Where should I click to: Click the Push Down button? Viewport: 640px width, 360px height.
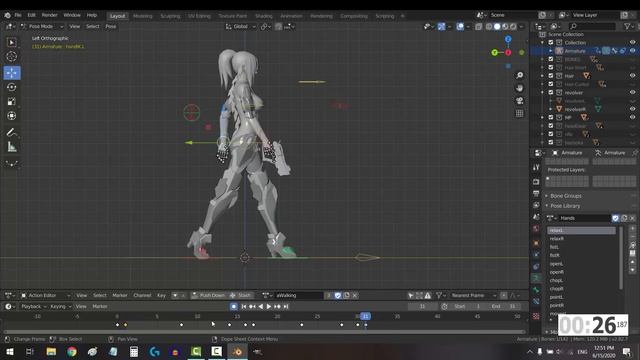coord(208,296)
